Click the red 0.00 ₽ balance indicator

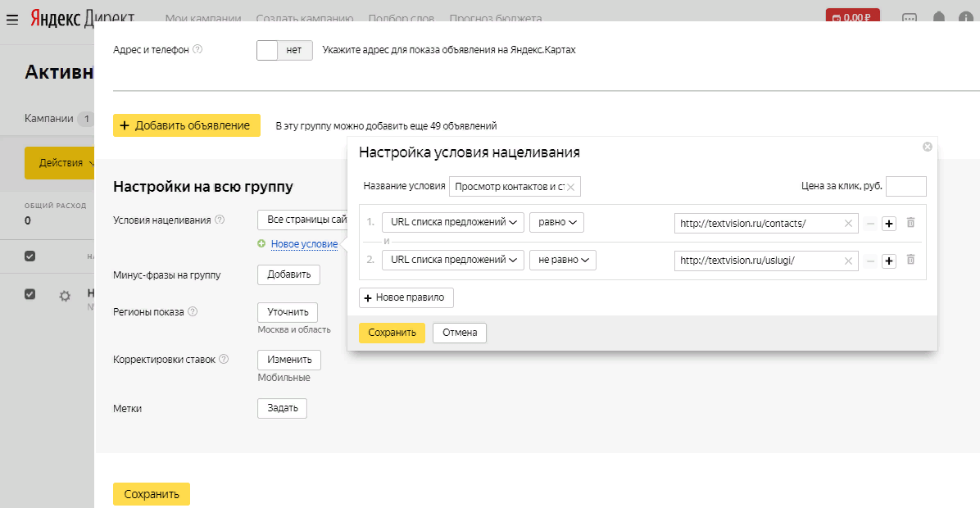(852, 14)
